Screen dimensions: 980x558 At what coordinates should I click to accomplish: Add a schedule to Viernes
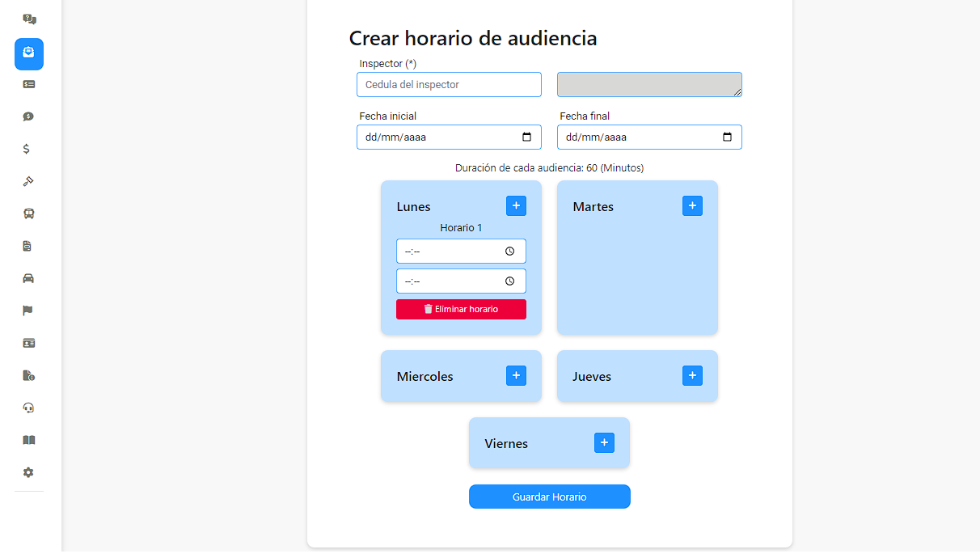605,442
